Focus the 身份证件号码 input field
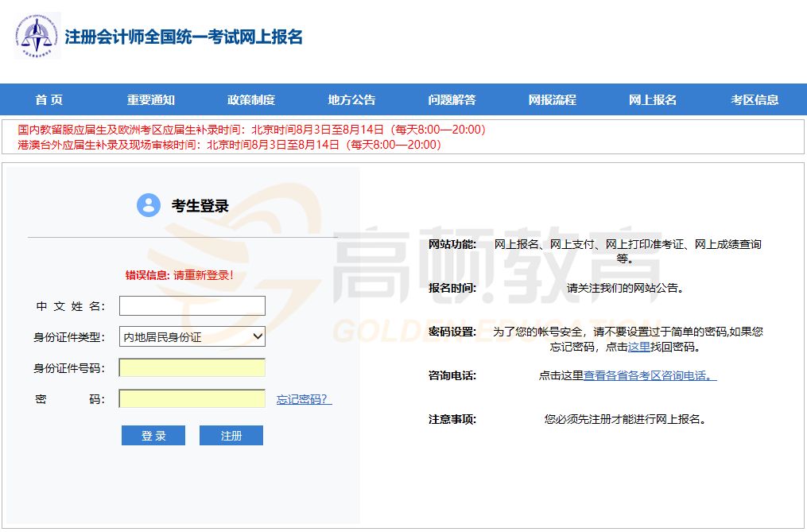807x532 pixels. [192, 368]
